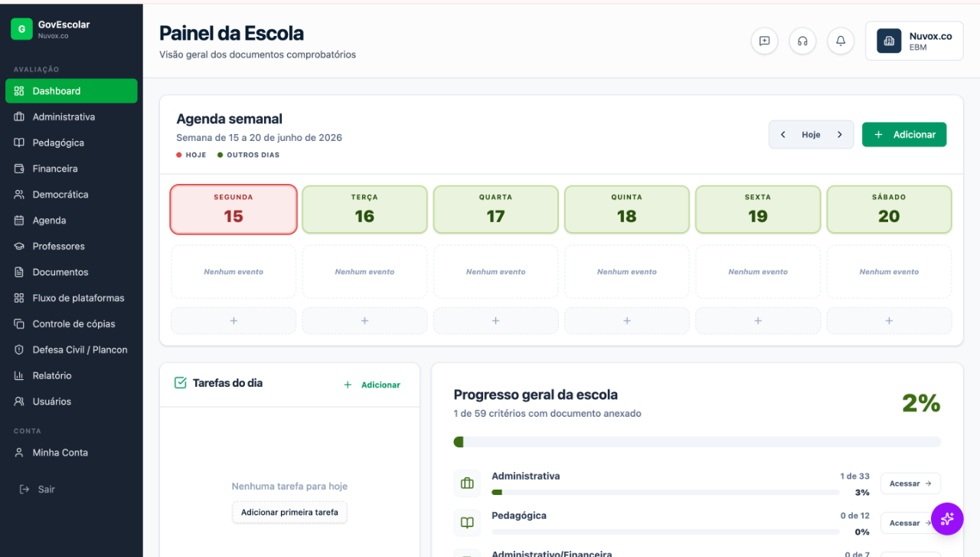Click Sair to log out
The height and width of the screenshot is (557, 980).
pyautogui.click(x=38, y=490)
